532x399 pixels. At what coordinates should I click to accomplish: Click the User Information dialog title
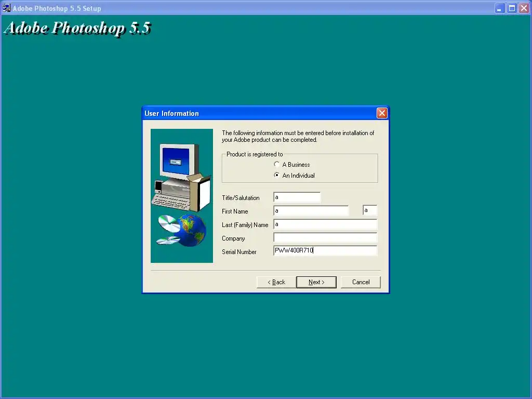(x=171, y=114)
